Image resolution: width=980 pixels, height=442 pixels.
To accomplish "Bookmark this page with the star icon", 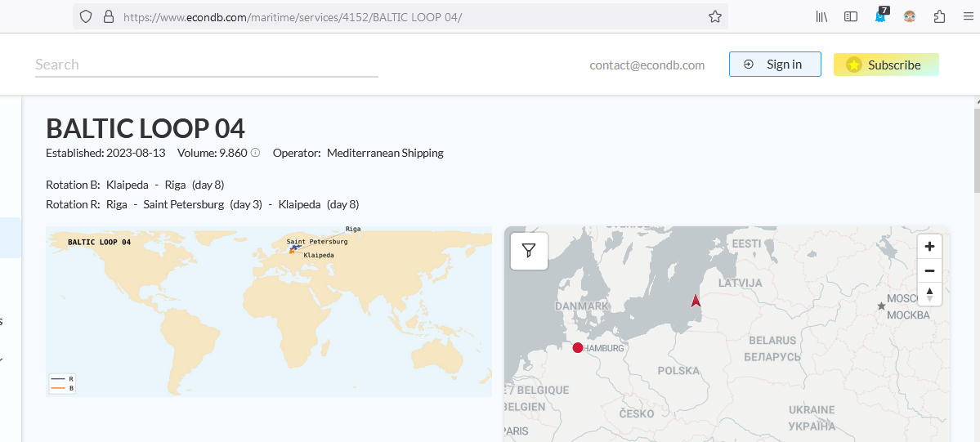I will click(x=715, y=17).
